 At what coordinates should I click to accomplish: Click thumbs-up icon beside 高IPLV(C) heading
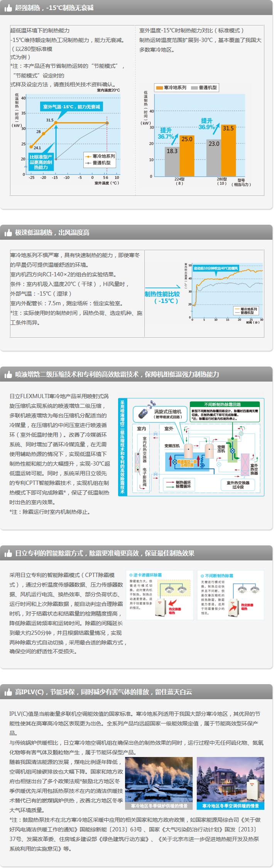[8, 692]
